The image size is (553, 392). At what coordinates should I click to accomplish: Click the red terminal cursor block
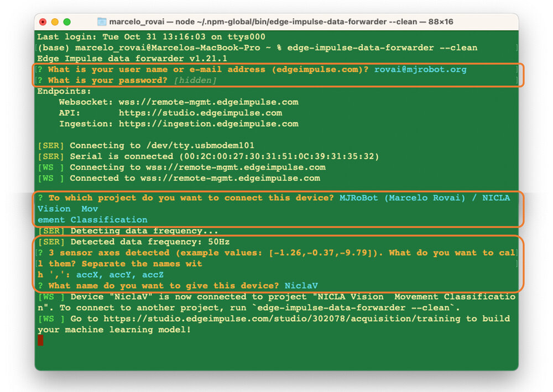click(40, 340)
